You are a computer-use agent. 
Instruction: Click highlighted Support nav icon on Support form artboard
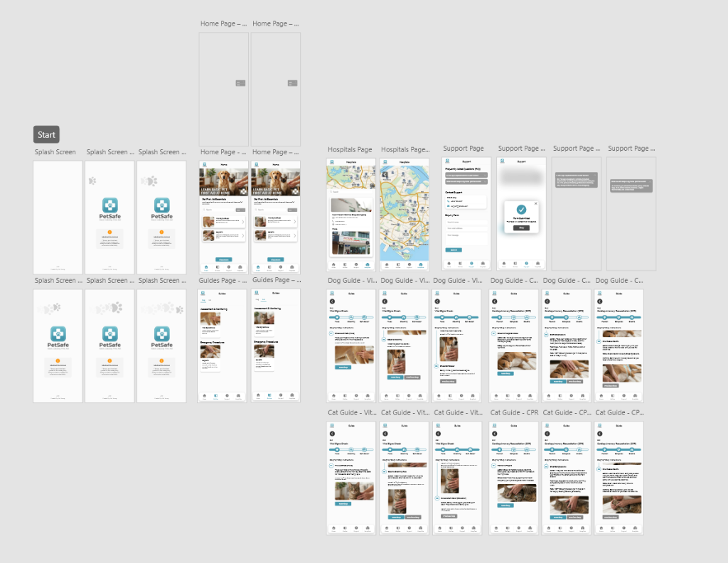[471, 264]
